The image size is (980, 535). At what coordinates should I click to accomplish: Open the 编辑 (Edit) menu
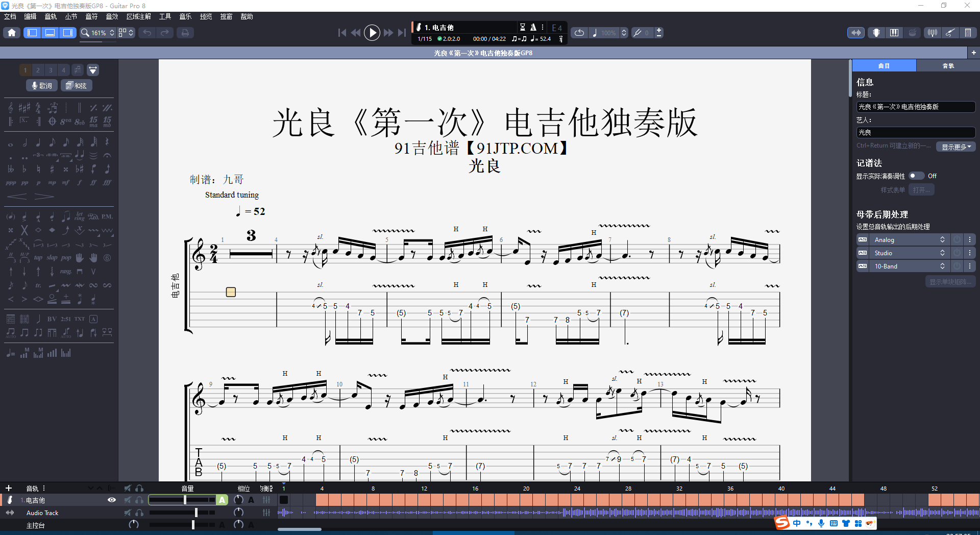(31, 16)
